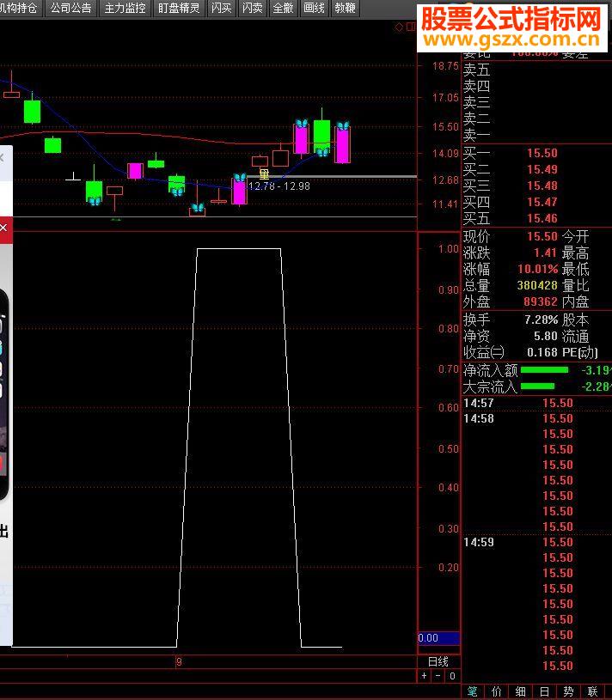
Task: Click the 买一 price 15.50
Action: click(542, 153)
